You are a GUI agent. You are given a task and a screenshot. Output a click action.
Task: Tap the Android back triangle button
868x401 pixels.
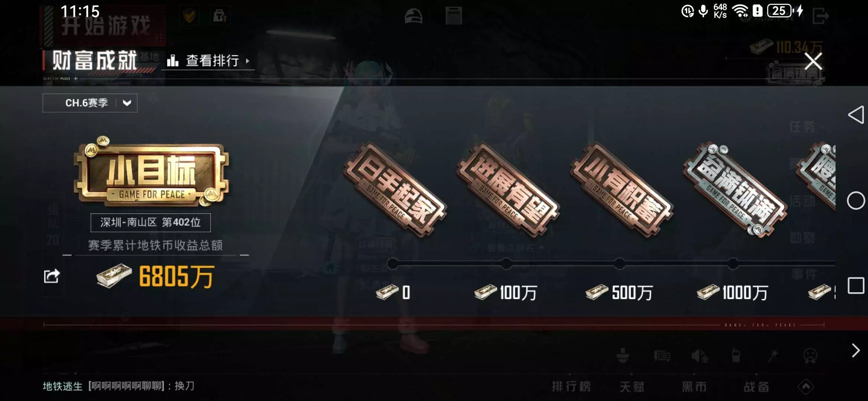tap(856, 115)
